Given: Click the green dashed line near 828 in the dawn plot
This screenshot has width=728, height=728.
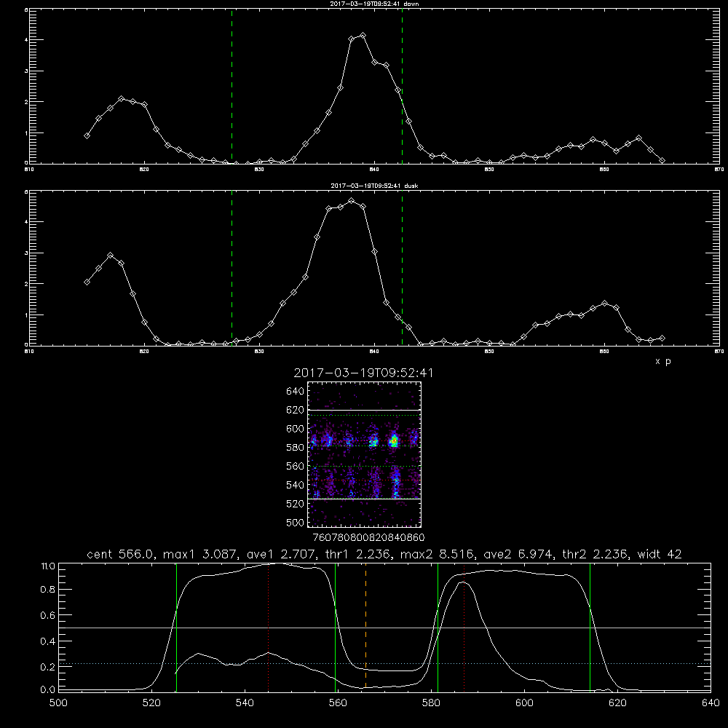Looking at the screenshot, I should [x=232, y=86].
